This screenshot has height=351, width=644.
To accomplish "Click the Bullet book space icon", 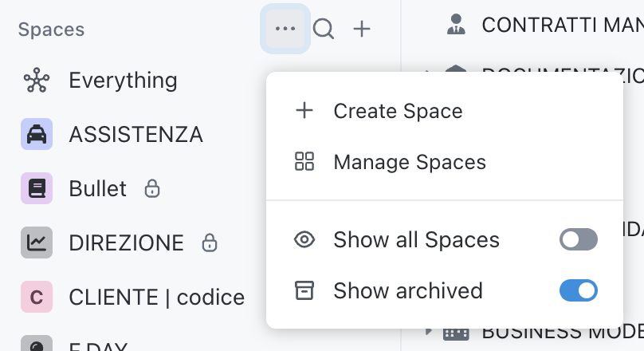I will pyautogui.click(x=37, y=189).
